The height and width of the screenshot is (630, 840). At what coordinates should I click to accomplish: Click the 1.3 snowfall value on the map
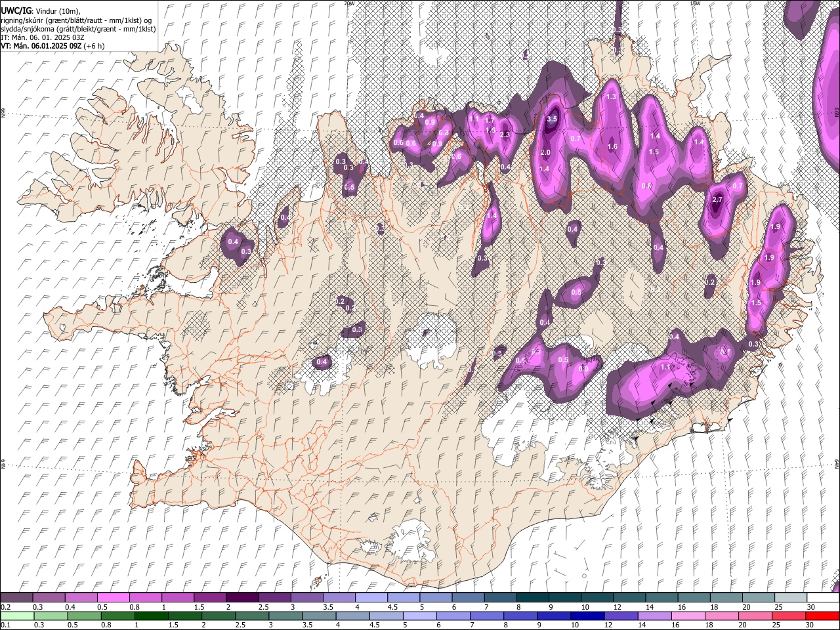pyautogui.click(x=612, y=96)
